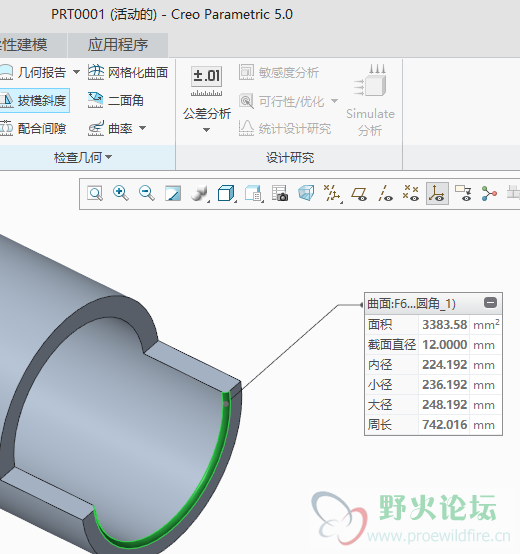
Task: Select the 周长 value 742.016
Action: coord(444,425)
